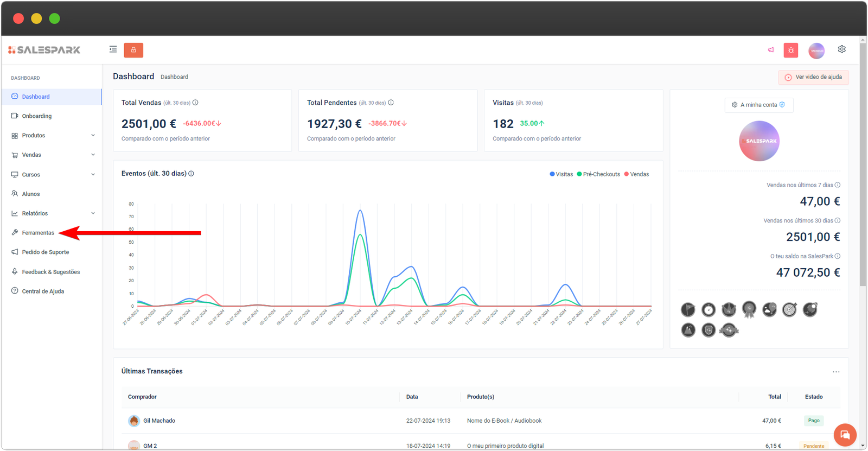Open announcements via the megaphone icon

pos(770,50)
